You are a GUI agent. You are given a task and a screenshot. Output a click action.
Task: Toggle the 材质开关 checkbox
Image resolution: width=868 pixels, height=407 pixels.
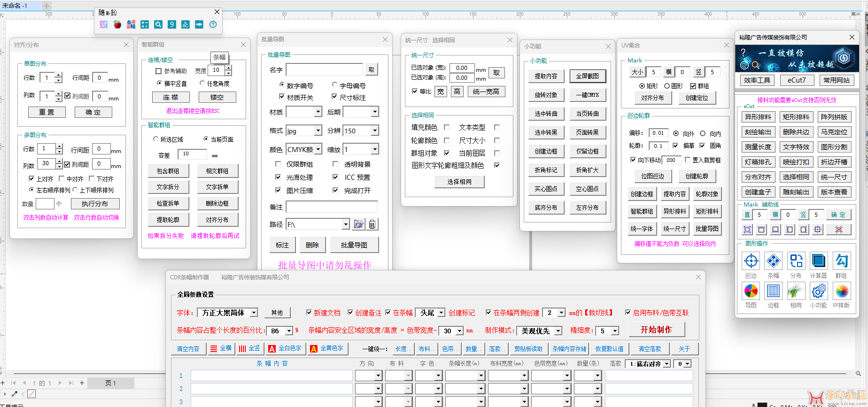coord(282,97)
